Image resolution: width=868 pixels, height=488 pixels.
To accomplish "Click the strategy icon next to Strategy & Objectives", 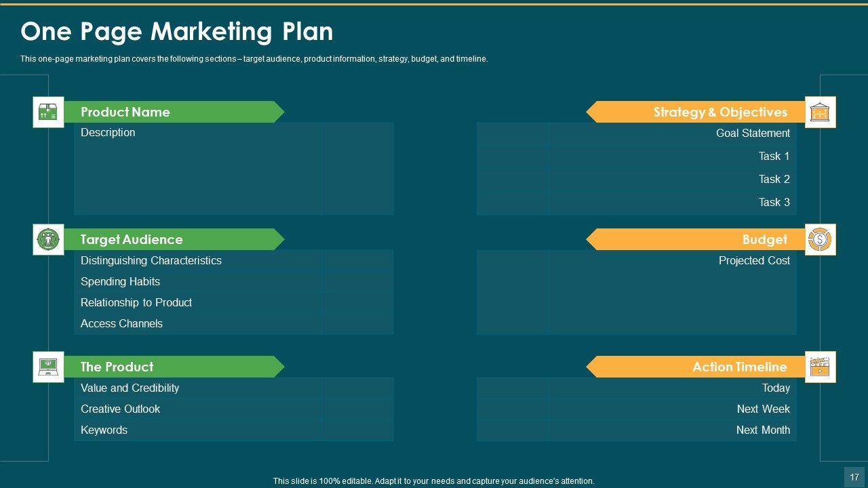I will (x=820, y=112).
